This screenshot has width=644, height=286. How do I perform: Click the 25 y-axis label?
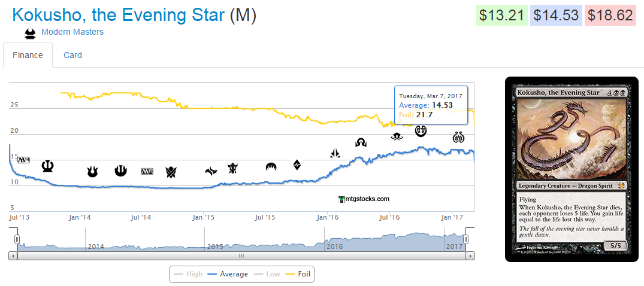pos(14,105)
